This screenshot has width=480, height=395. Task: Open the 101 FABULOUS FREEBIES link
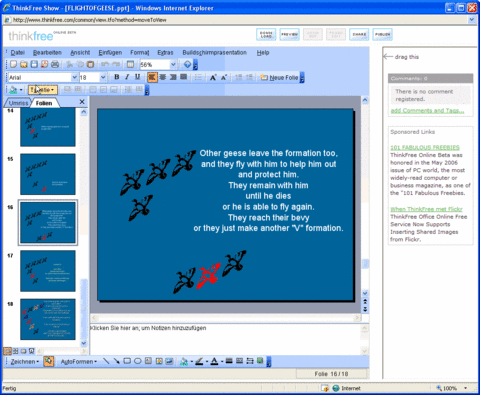[425, 147]
